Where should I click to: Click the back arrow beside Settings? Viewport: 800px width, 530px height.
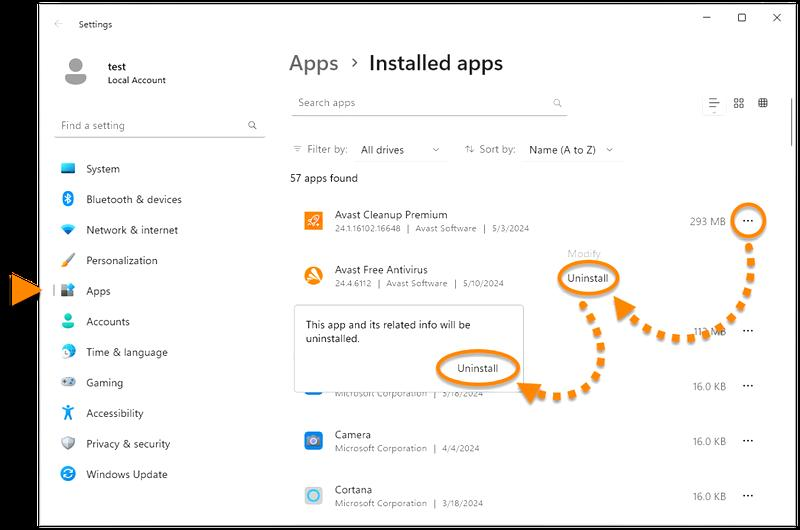58,24
